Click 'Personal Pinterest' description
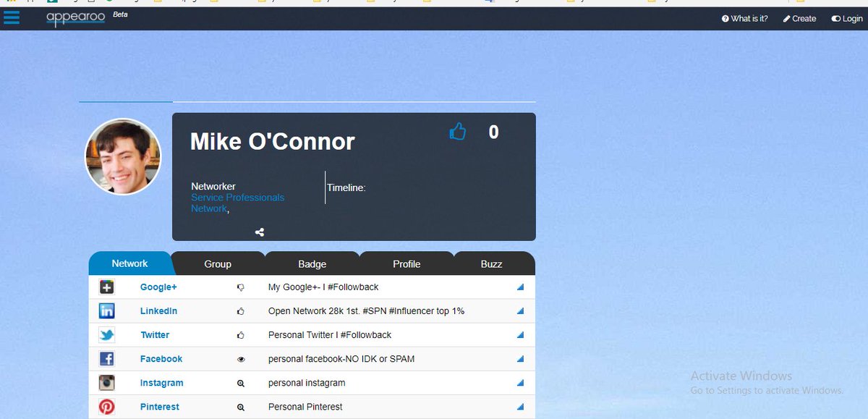 (x=305, y=407)
